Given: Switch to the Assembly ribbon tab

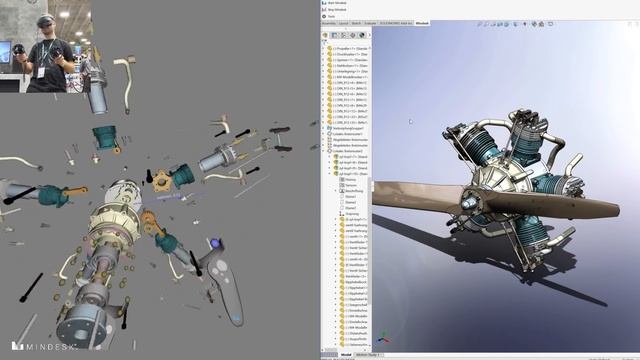Looking at the screenshot, I should 329,23.
